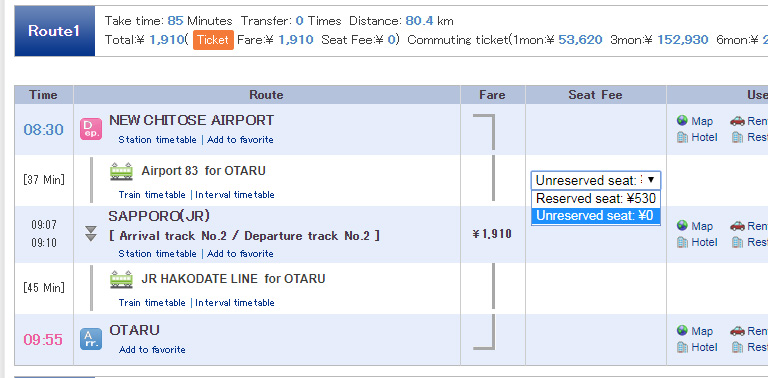The width and height of the screenshot is (768, 378).
Task: Add Sapporo(JR) to favorite
Action: (240, 254)
